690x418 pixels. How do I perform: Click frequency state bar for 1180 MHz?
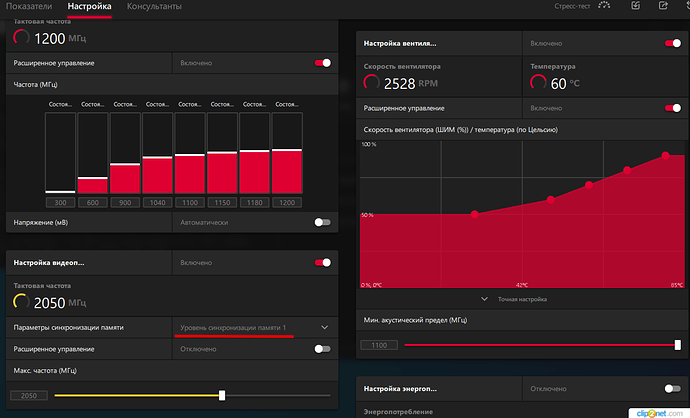(x=254, y=153)
